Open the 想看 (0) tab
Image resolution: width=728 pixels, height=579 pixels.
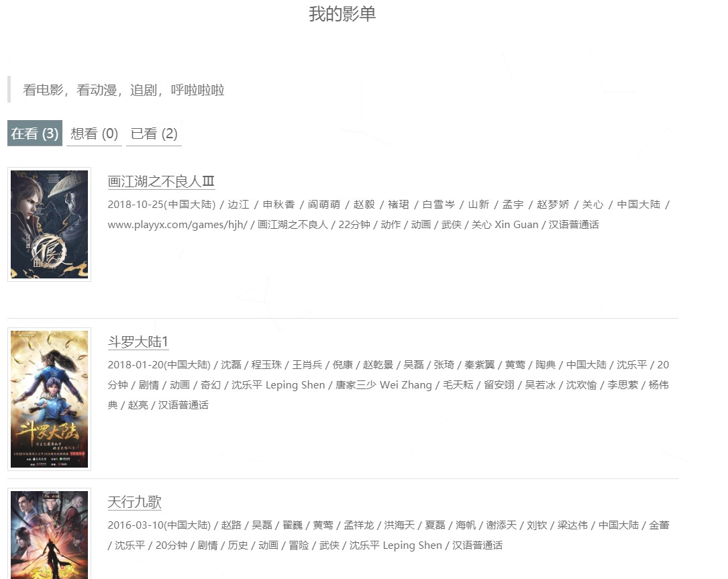[94, 134]
